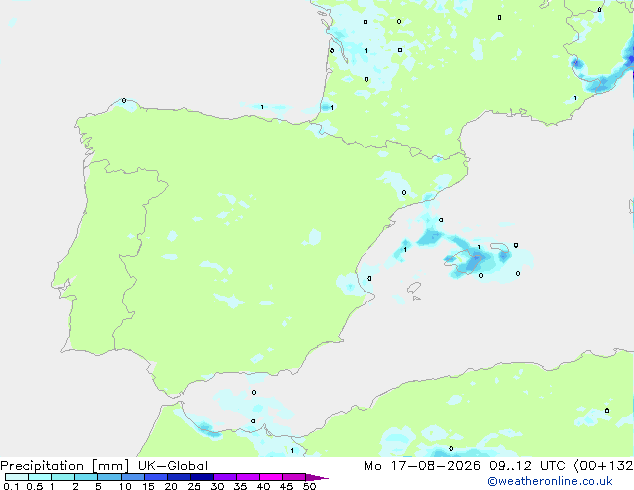Screen dimensions: 634x490
Task: Click the '(00+132' forecast offset text
Action: coord(603,466)
